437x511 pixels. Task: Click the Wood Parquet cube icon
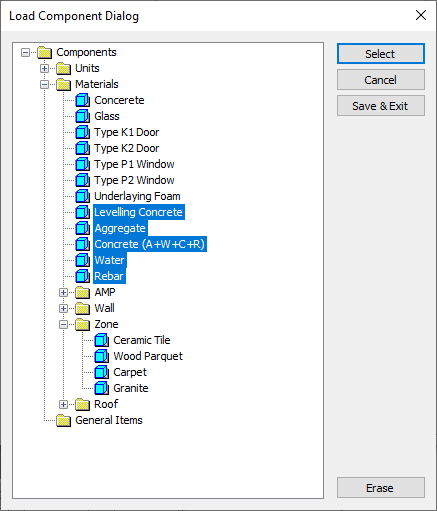(101, 356)
